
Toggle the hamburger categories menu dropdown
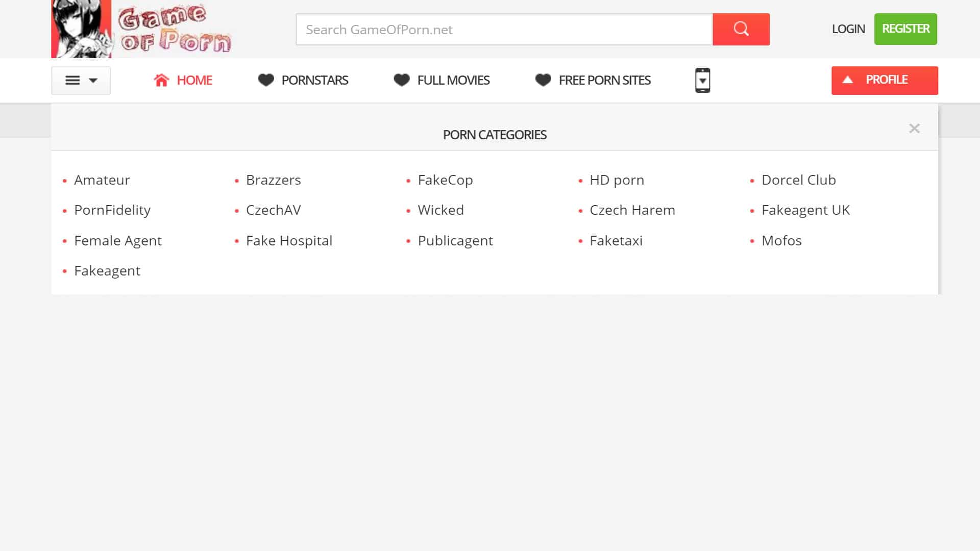tap(81, 80)
